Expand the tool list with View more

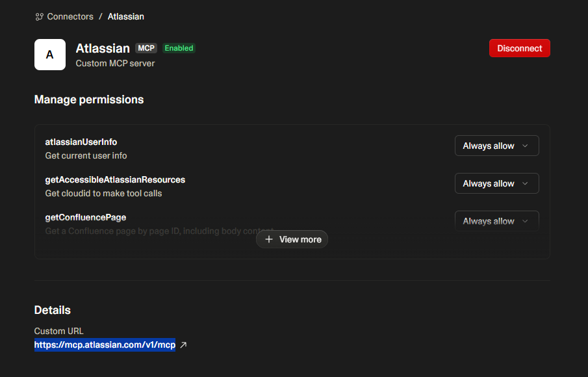click(x=292, y=239)
